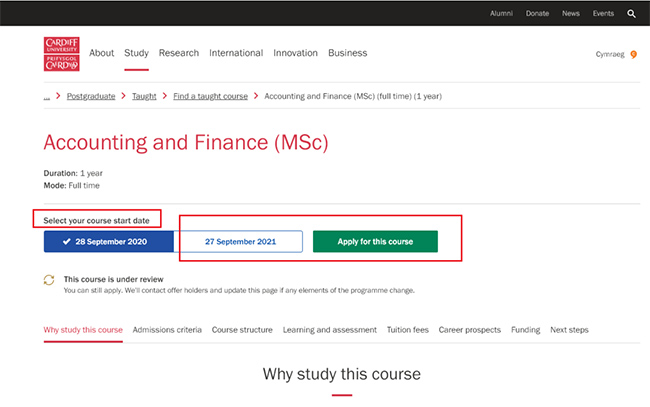Image resolution: width=650 pixels, height=407 pixels.
Task: Click Apply for this course button
Action: (375, 242)
